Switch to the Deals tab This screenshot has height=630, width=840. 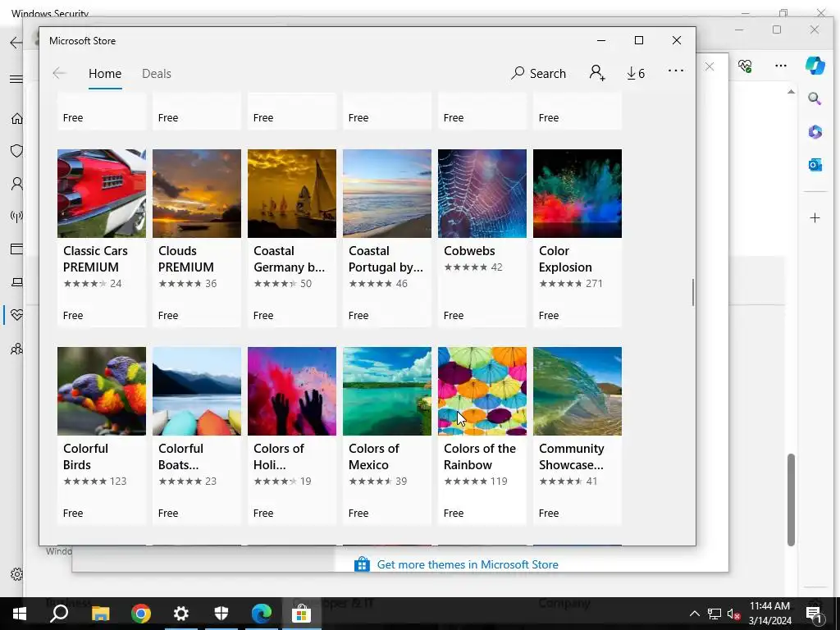pyautogui.click(x=157, y=73)
